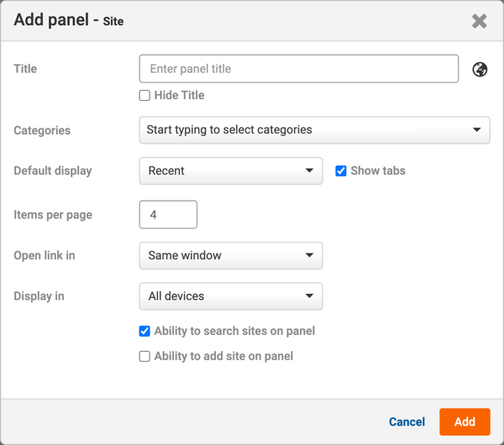Click the Hide Title label text

(x=179, y=96)
